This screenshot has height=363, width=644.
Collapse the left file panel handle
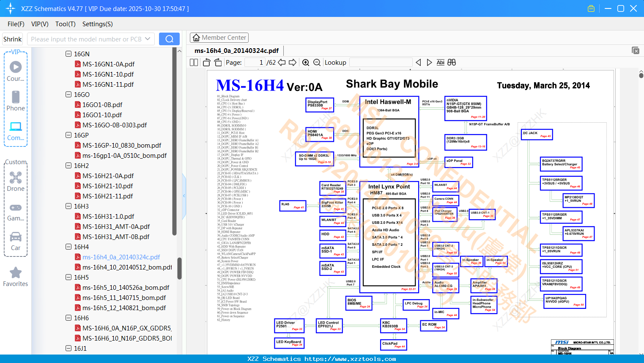pos(184,195)
